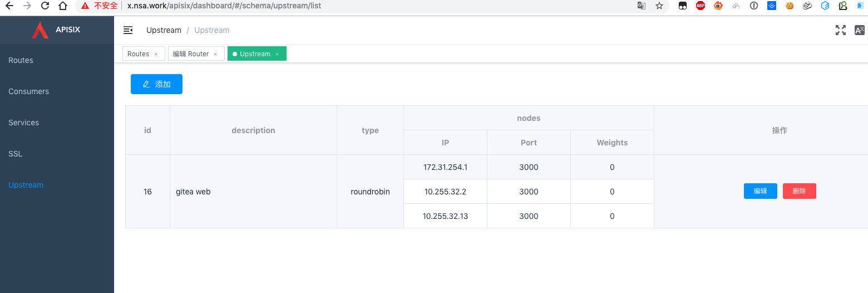The width and height of the screenshot is (868, 293).
Task: Reload the page
Action: coord(45,6)
